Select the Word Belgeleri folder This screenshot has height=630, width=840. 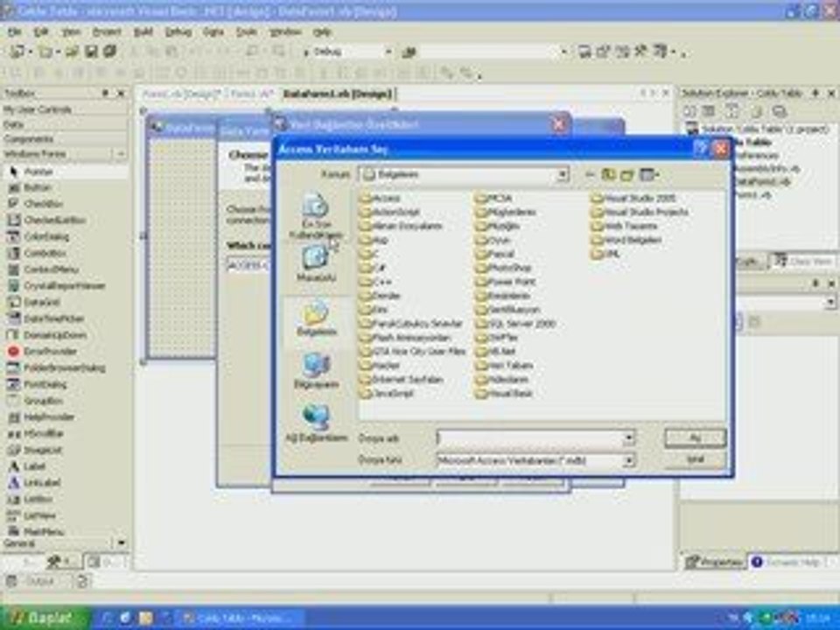626,240
